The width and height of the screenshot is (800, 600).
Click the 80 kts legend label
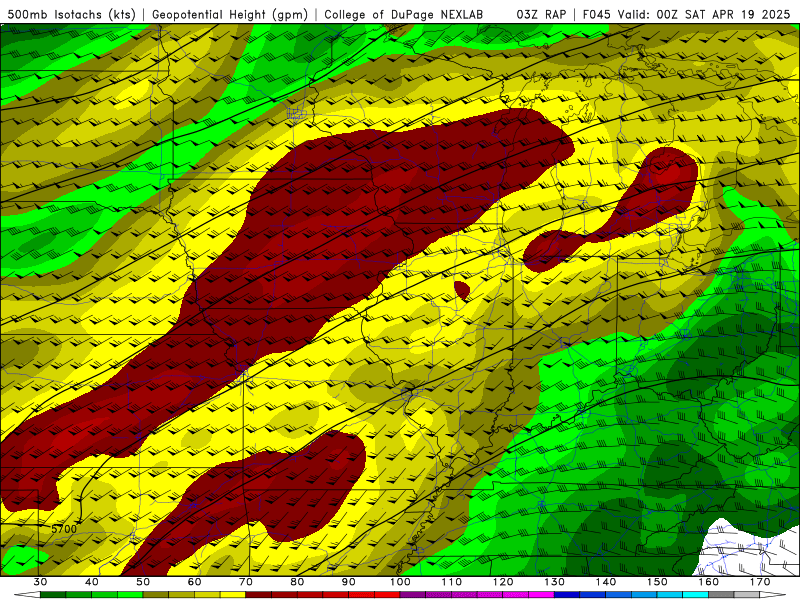pos(297,582)
